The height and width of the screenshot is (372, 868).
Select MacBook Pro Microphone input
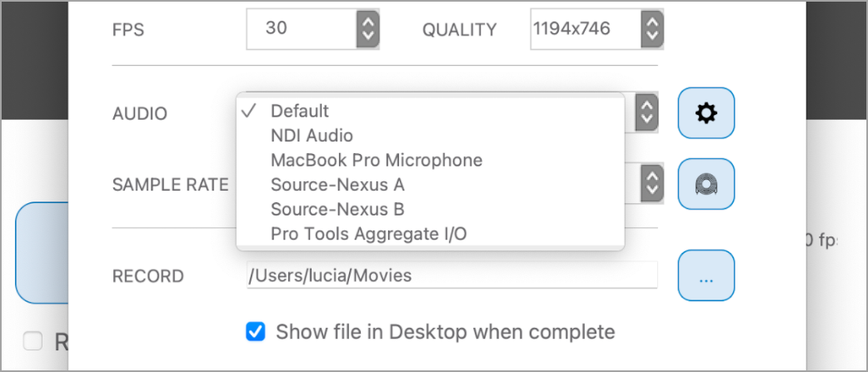(377, 160)
